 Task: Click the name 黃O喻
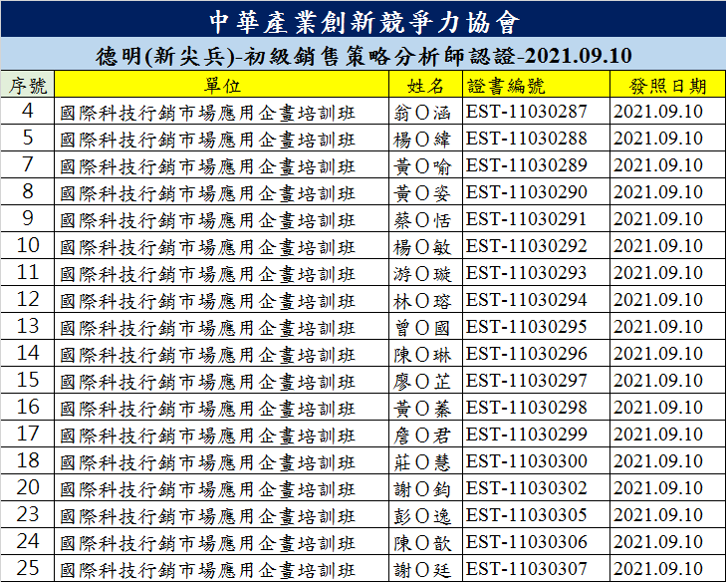pos(422,166)
